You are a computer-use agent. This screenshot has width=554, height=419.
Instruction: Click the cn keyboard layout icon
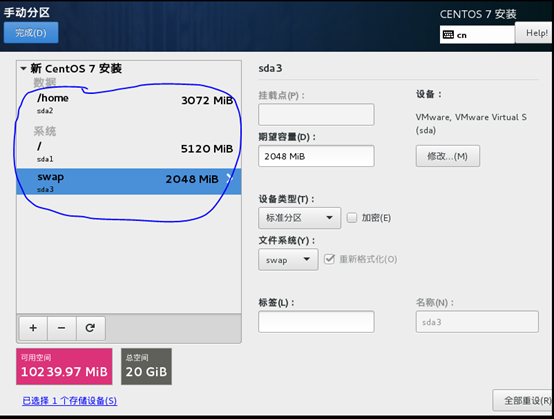coord(448,35)
